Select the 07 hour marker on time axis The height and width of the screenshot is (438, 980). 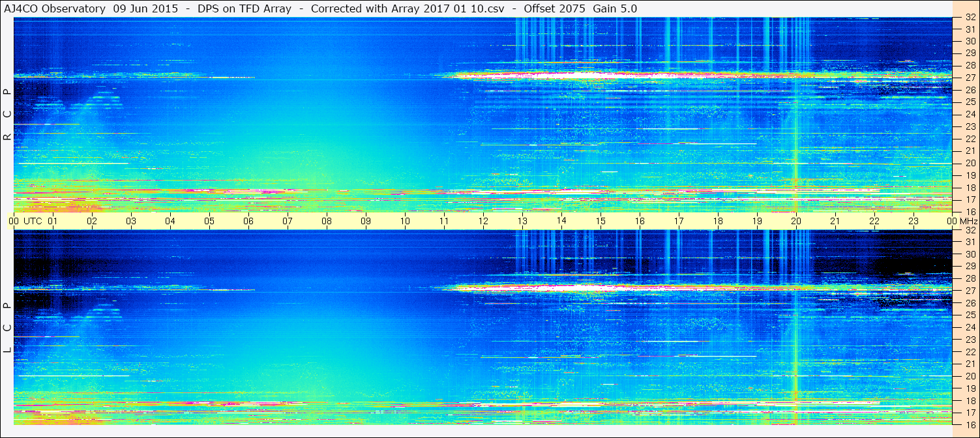pyautogui.click(x=288, y=221)
